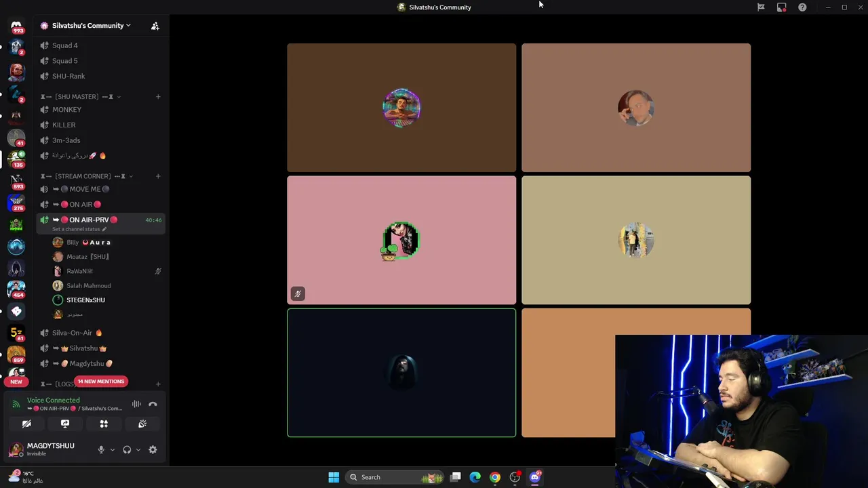Click the Help question-mark icon
Viewport: 868px width, 488px height.
[x=802, y=7]
